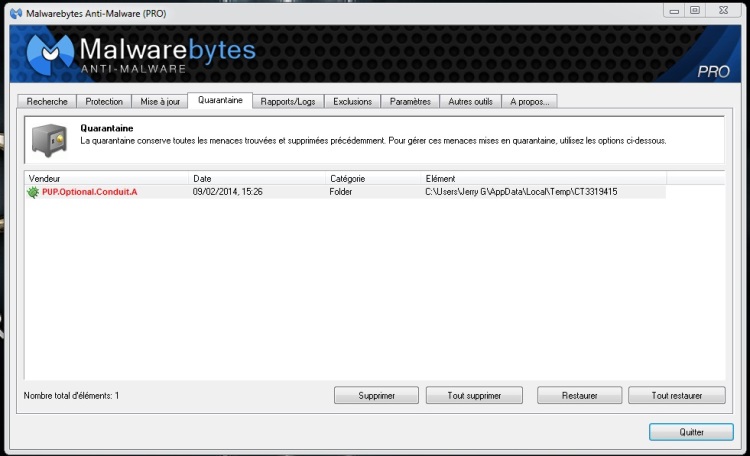750x456 pixels.
Task: Click the Tout restaurer button
Action: pyautogui.click(x=677, y=395)
